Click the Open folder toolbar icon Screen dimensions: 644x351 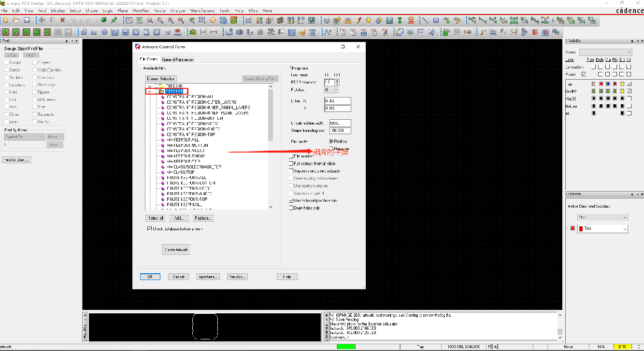coord(16,20)
